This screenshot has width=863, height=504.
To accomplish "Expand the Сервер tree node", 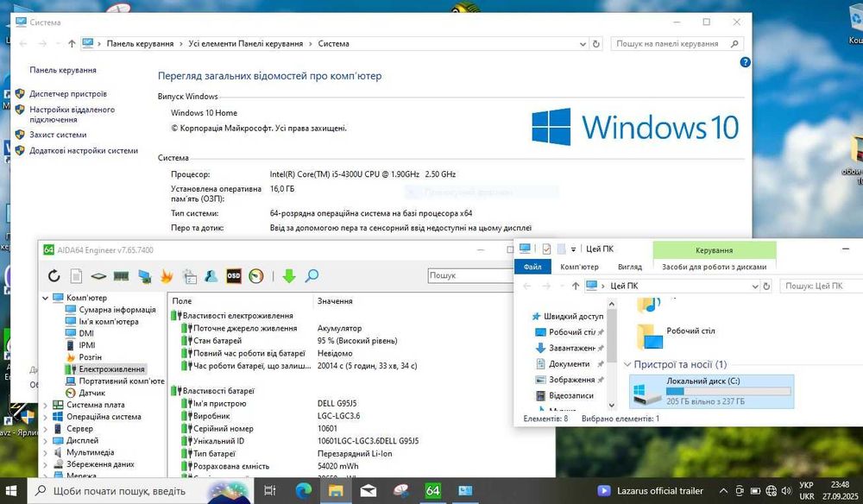I will click(45, 429).
